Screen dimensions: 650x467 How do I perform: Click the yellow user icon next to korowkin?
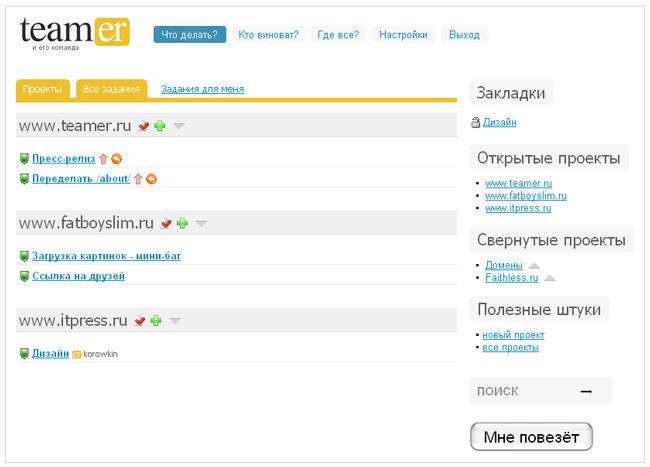(x=76, y=354)
